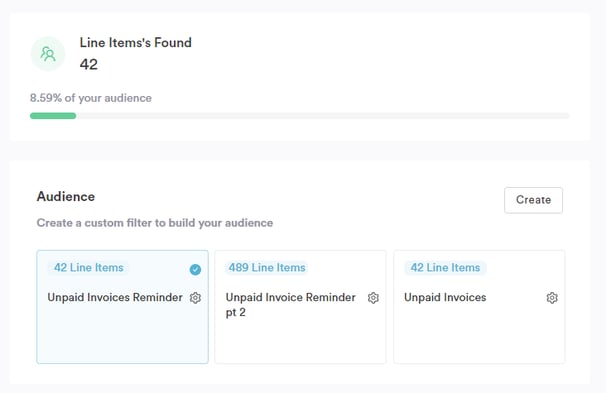606x393 pixels.
Task: Click the 489 Line Items badge
Action: point(267,267)
